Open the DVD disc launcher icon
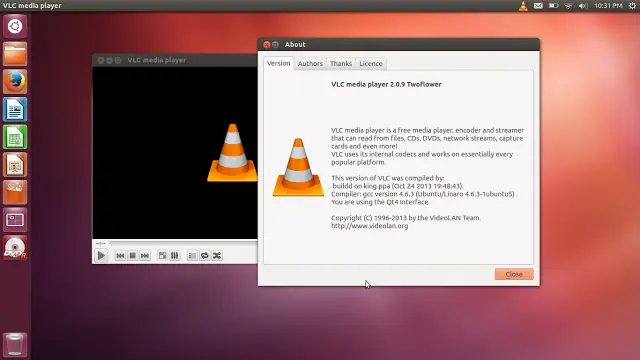This screenshot has width=640, height=360. [x=15, y=248]
